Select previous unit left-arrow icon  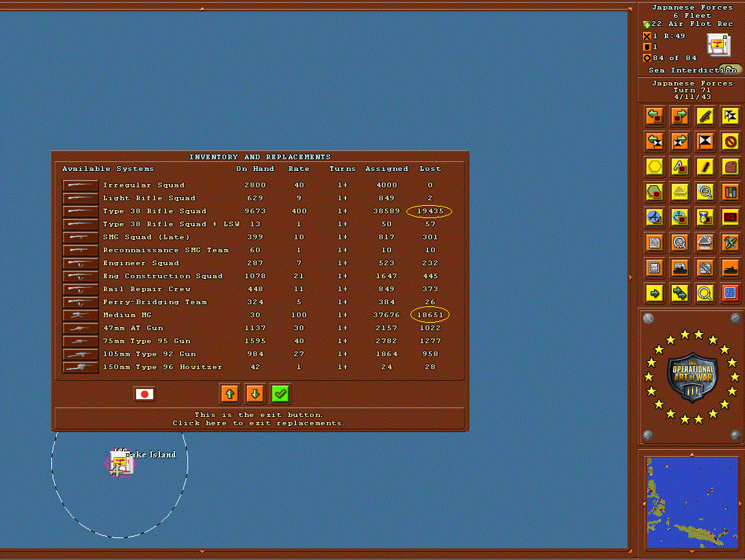click(x=655, y=116)
